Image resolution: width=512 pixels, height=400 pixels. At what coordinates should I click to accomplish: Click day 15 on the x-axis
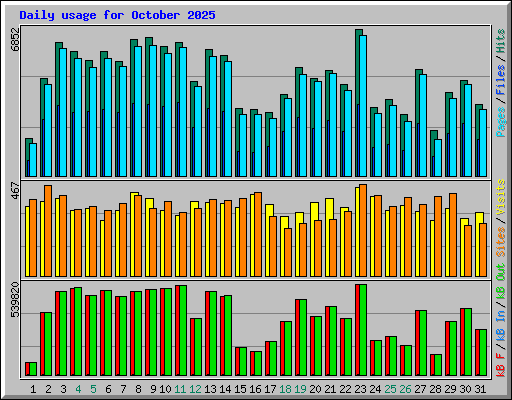coord(240,389)
